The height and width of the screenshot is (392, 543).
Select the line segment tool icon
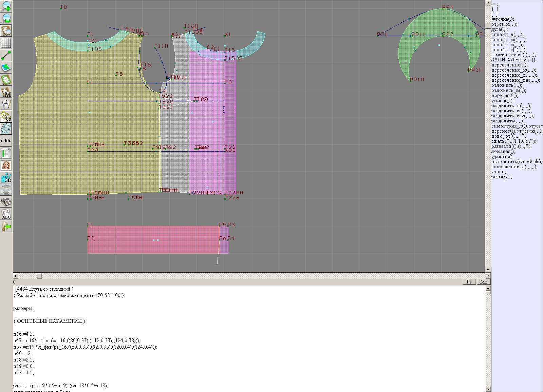click(6, 55)
